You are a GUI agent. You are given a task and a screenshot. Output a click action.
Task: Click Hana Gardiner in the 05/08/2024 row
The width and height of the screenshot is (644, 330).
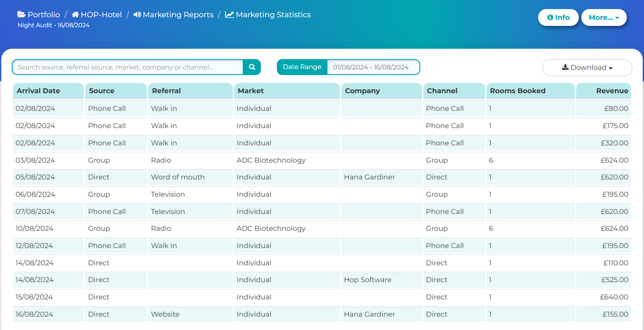point(381,177)
